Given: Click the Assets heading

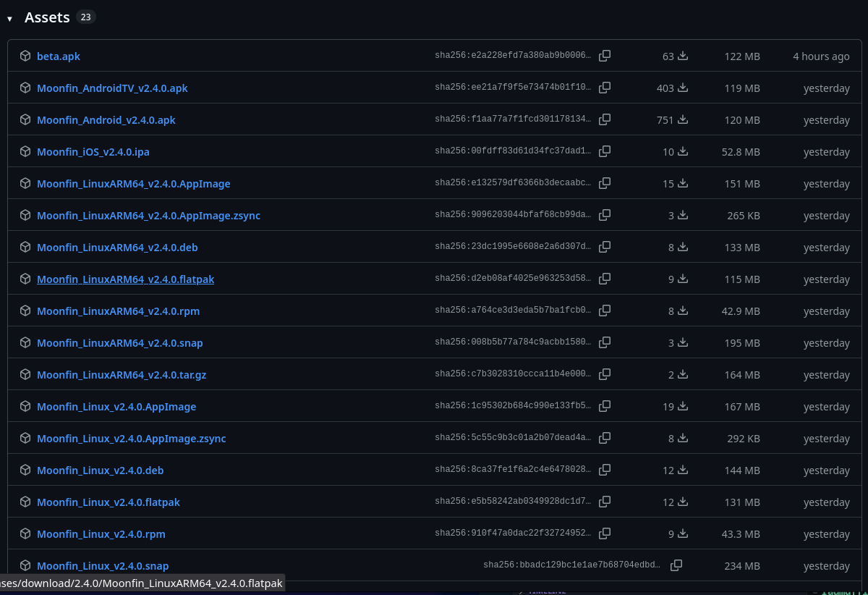Looking at the screenshot, I should coord(47,17).
